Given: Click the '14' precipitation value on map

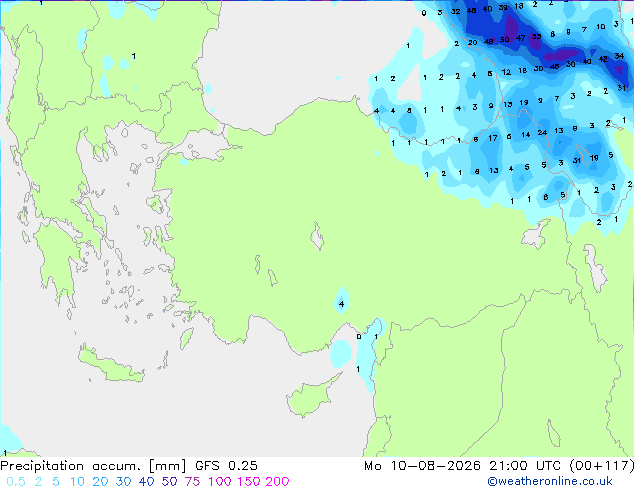Looking at the screenshot, I should 526,134.
